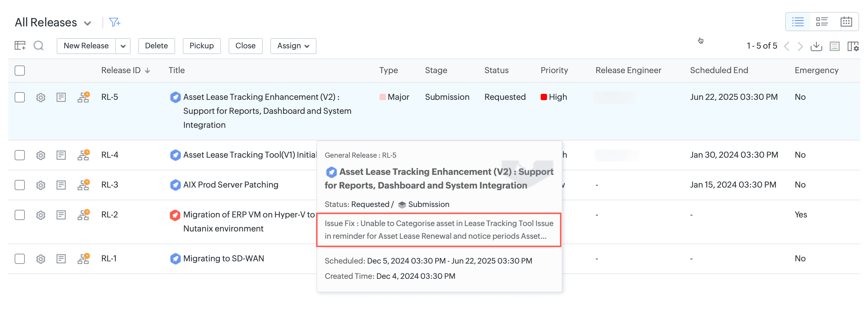Open the settings gear for RL-4
Screen dimensions: 868x323
click(41, 155)
